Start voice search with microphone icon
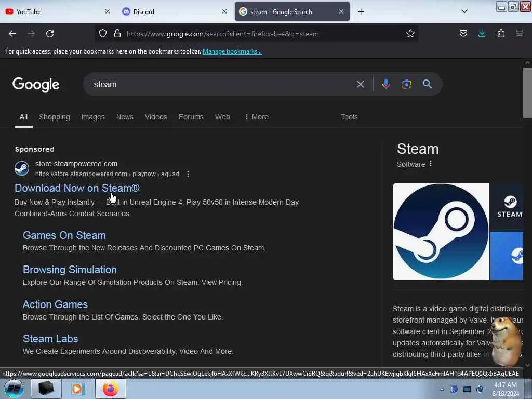 click(x=386, y=84)
